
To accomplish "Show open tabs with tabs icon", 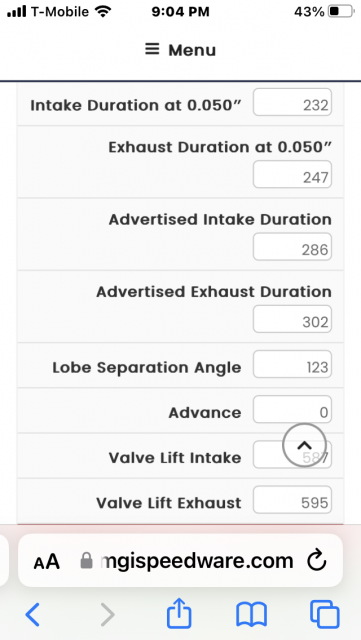I will (x=325, y=614).
